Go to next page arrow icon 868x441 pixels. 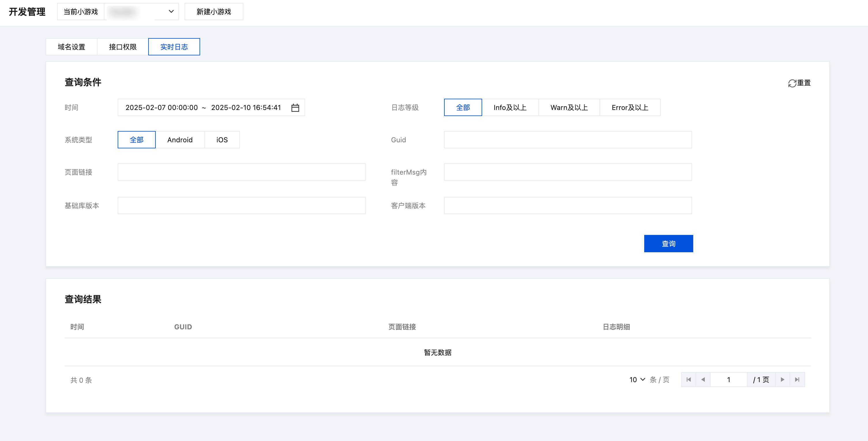[x=782, y=380]
